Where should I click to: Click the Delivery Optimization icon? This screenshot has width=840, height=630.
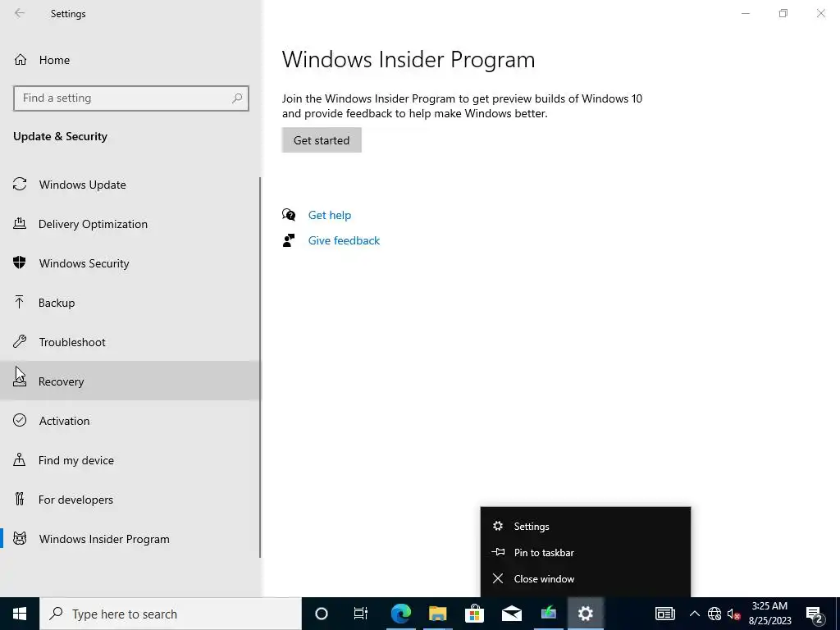click(x=20, y=223)
